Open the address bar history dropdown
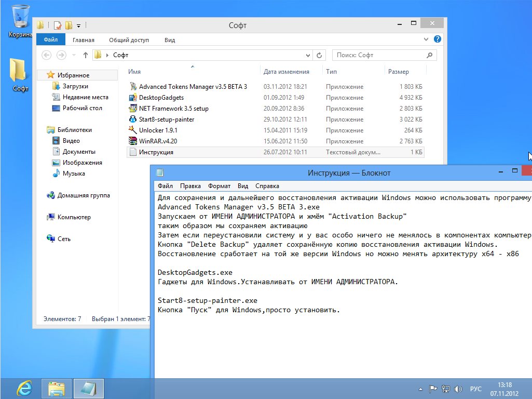This screenshot has width=532, height=399. tap(308, 55)
